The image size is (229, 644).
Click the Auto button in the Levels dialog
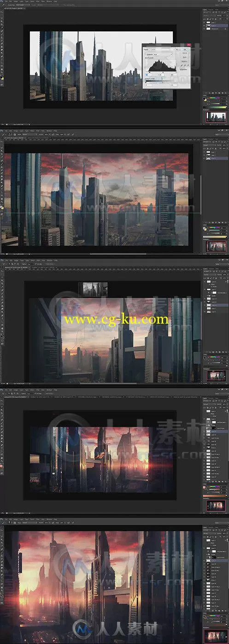[x=185, y=57]
